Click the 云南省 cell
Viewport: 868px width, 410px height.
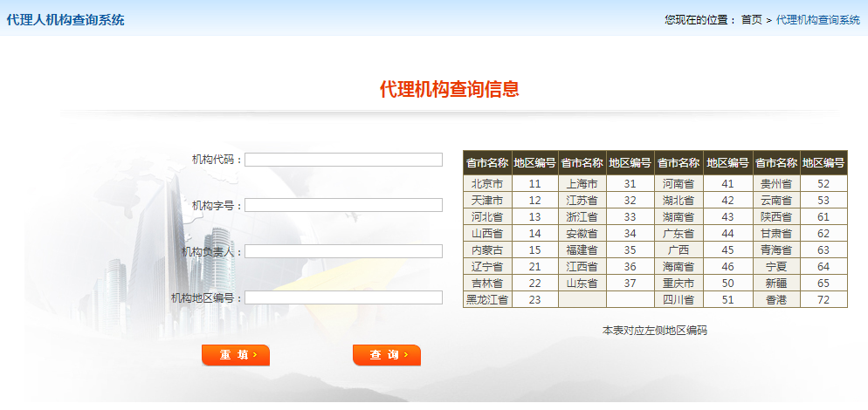point(776,201)
